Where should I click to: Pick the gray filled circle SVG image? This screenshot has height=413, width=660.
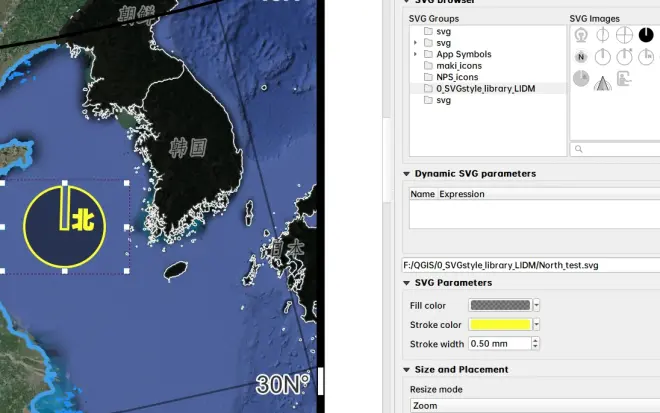pyautogui.click(x=581, y=78)
